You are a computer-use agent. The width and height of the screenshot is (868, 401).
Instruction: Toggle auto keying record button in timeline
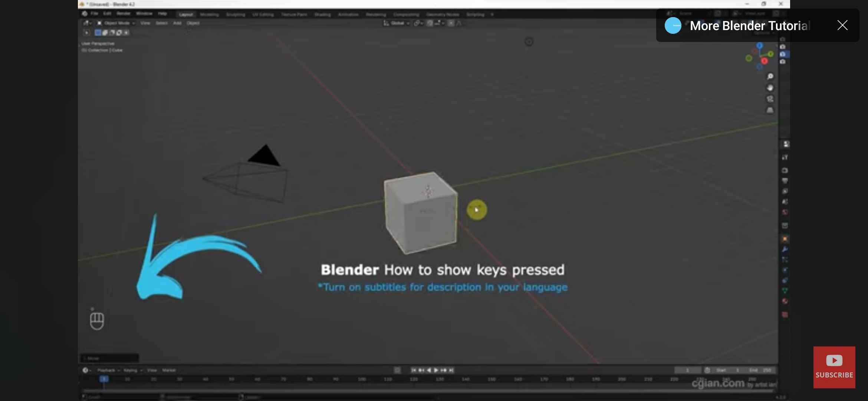point(397,370)
